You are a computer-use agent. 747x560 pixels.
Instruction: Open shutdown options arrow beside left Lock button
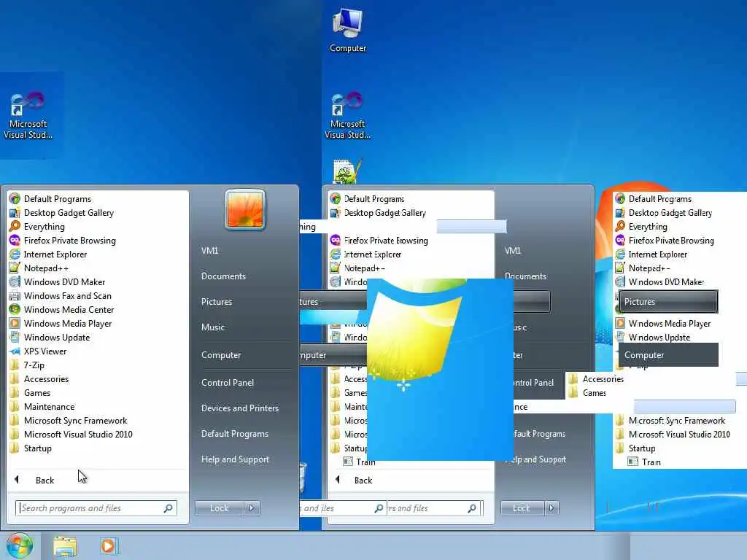tap(252, 508)
